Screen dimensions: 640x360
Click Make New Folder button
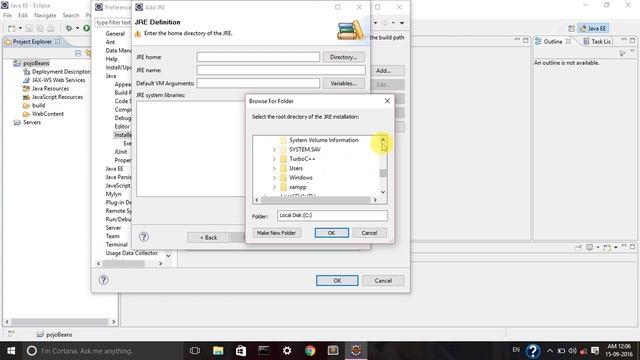point(276,233)
